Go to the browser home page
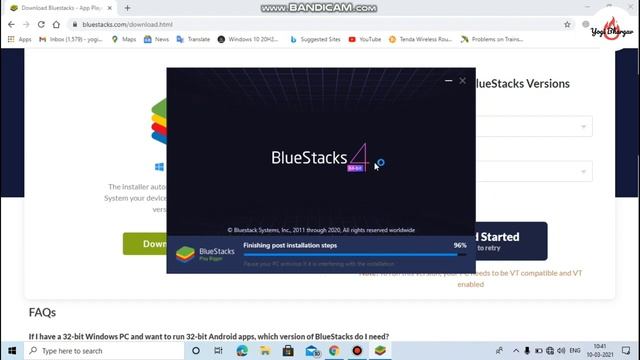 [x=56, y=24]
